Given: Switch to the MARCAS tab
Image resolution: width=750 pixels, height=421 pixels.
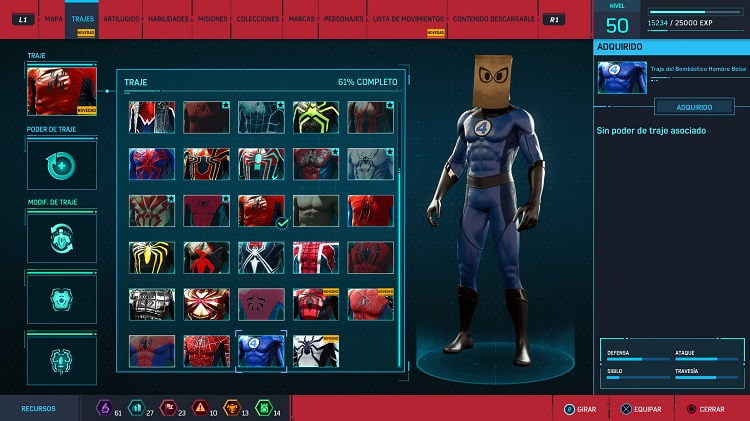Looking at the screenshot, I should 301,19.
